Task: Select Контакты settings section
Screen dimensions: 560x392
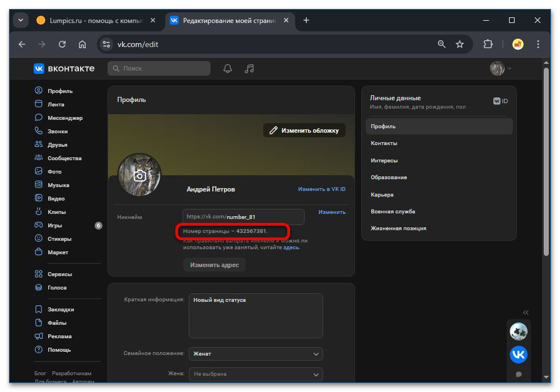Action: click(439, 143)
